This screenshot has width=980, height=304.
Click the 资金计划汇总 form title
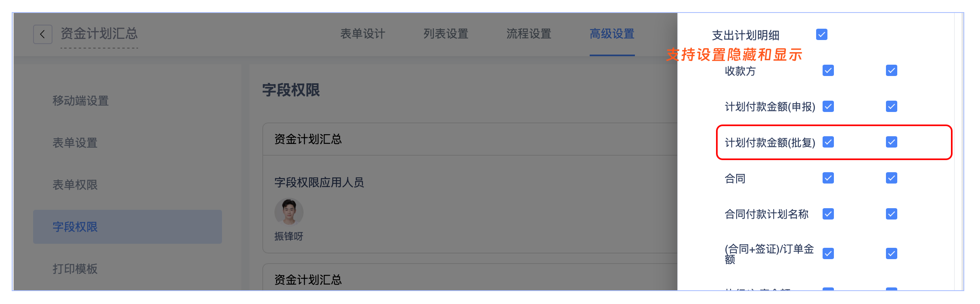pyautogui.click(x=99, y=34)
